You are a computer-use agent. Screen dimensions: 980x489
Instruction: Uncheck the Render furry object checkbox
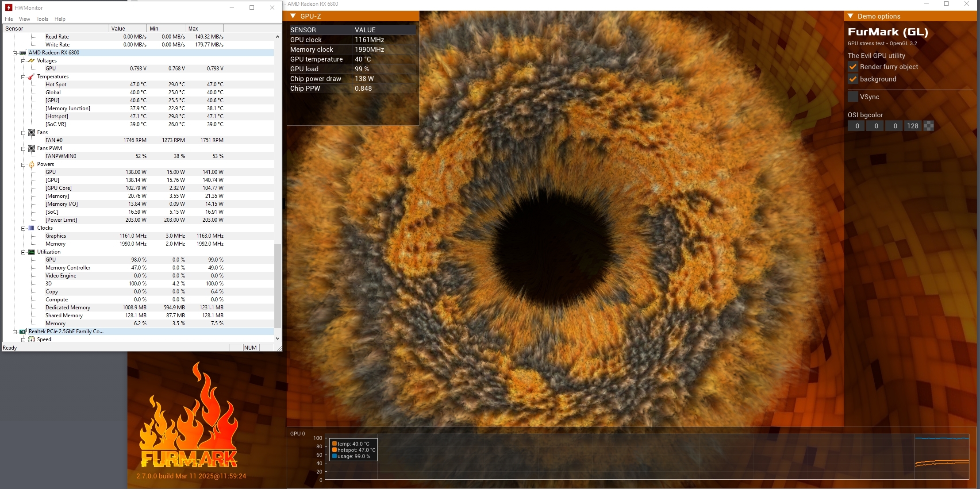853,67
